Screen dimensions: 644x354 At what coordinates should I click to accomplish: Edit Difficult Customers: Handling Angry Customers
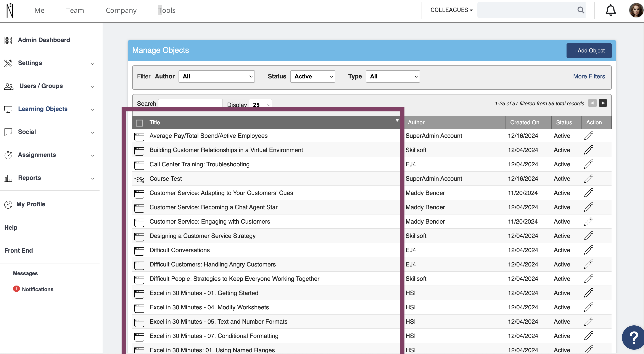pos(589,264)
